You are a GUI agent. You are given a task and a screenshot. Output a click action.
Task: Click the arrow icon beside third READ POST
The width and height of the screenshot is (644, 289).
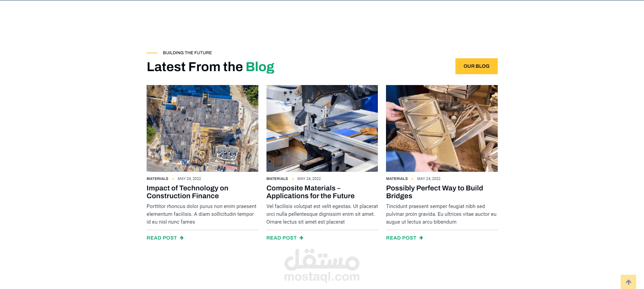(x=421, y=238)
